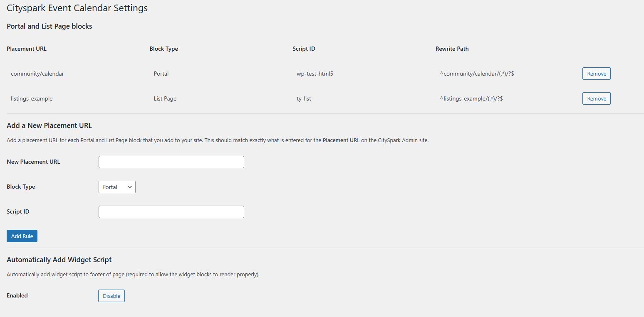
Task: Click the Cityspark Event Calendar Settings title
Action: click(77, 8)
